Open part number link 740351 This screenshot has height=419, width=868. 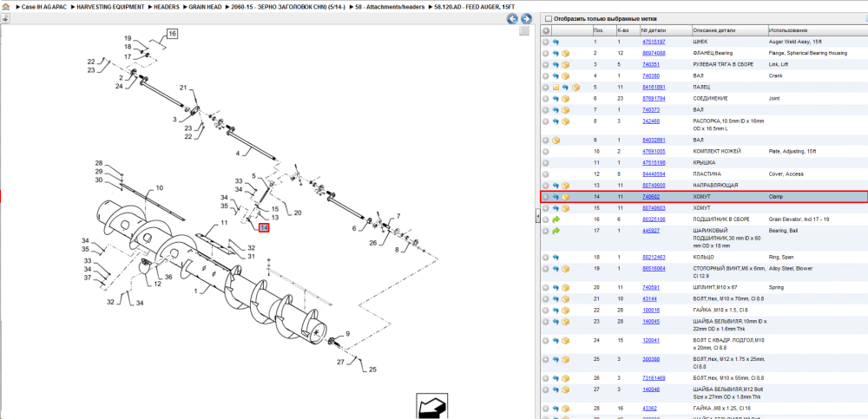(650, 65)
